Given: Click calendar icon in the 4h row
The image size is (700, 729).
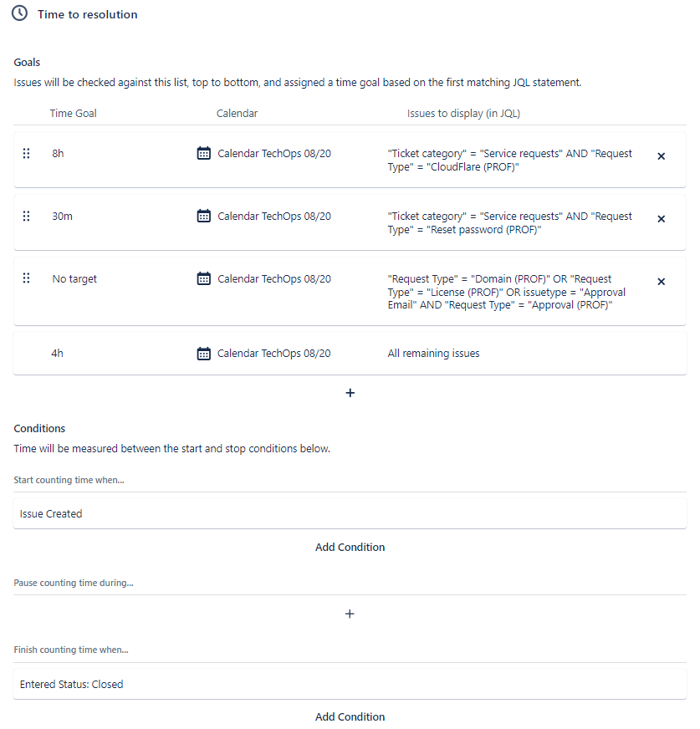Looking at the screenshot, I should coord(204,354).
